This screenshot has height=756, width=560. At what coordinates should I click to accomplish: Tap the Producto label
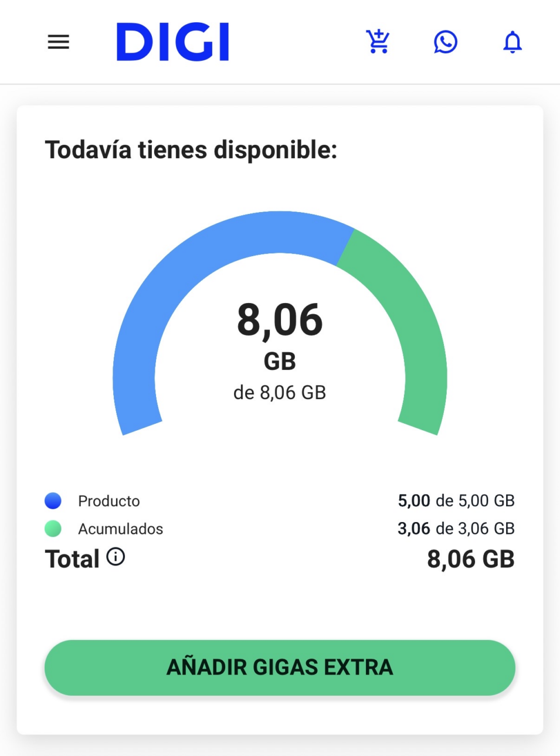[x=109, y=501]
